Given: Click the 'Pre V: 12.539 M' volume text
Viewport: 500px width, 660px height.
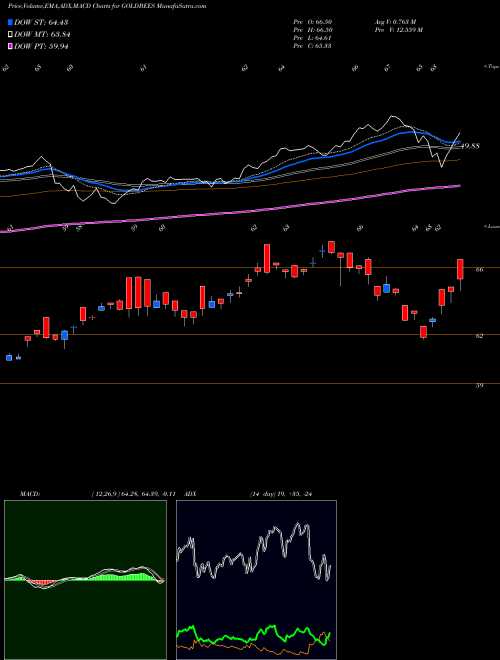Looking at the screenshot, I should [398, 29].
